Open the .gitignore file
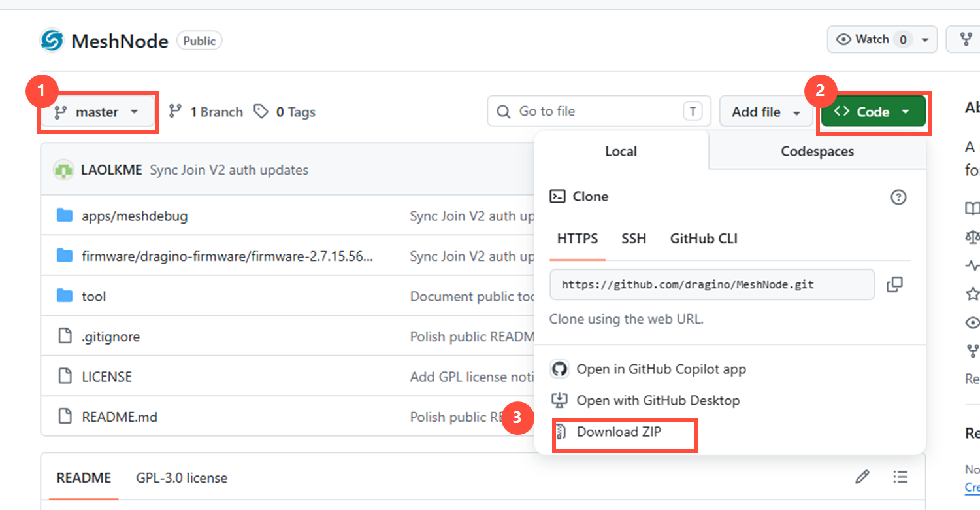 point(110,337)
